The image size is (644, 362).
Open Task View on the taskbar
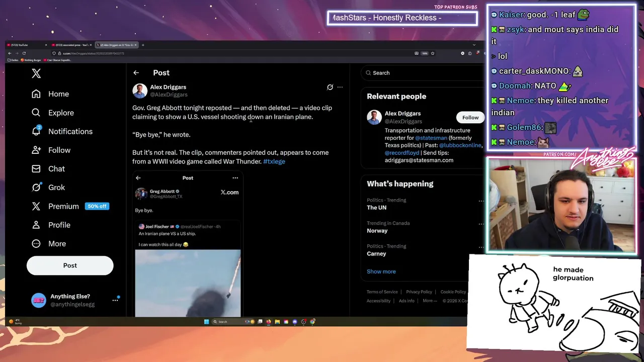tap(260, 322)
